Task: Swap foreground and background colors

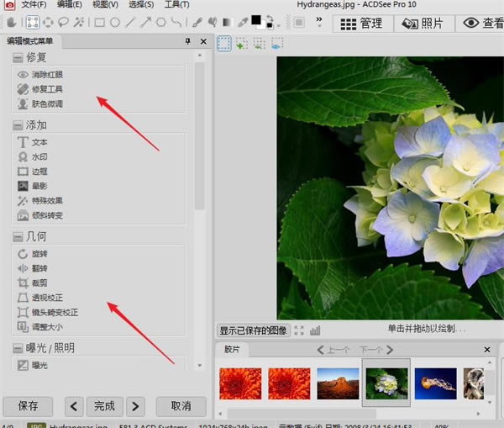Action: 270,18
